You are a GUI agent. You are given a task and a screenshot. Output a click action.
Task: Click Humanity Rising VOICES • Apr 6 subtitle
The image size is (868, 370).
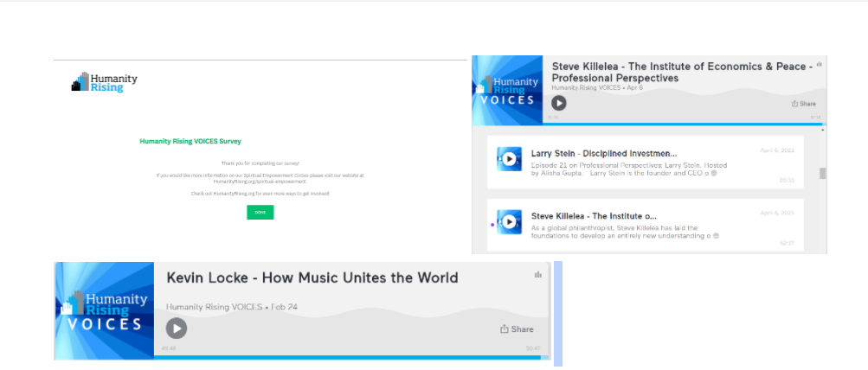(x=597, y=87)
